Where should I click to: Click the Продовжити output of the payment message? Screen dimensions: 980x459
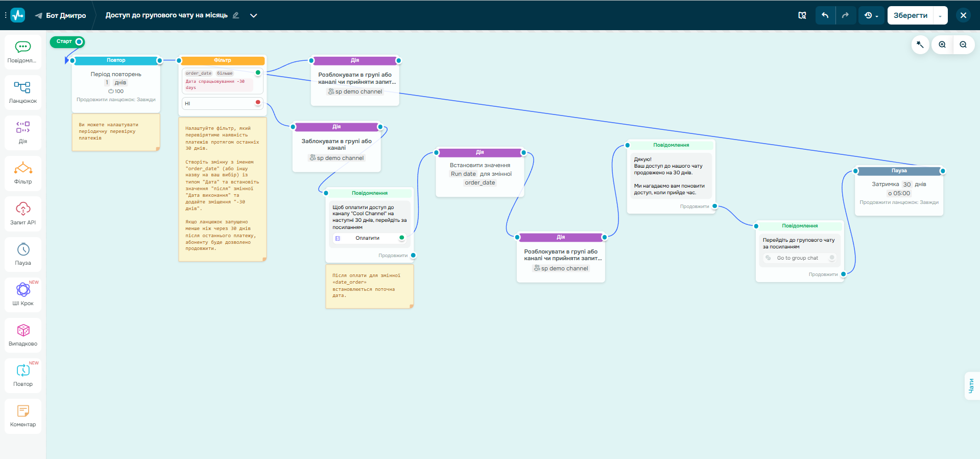413,255
